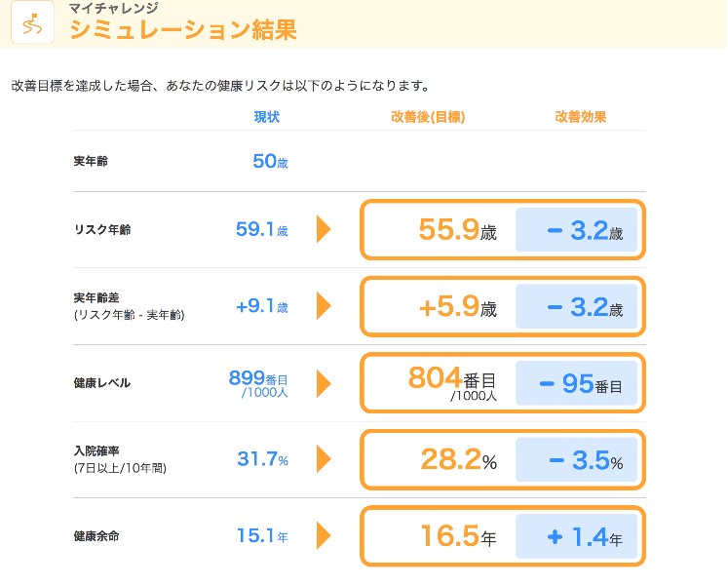Click the 50歳 actual age value
This screenshot has width=728, height=586.
click(270, 161)
